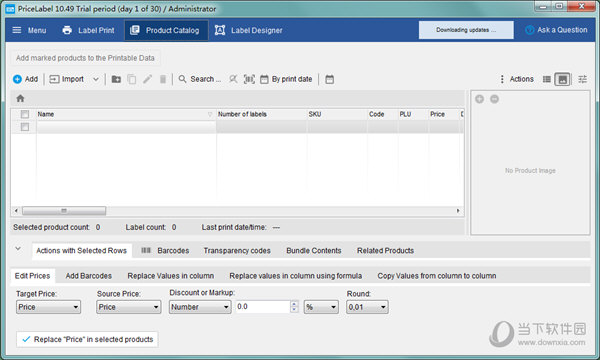Image resolution: width=600 pixels, height=360 pixels.
Task: Switch to image view icon
Action: [x=562, y=79]
